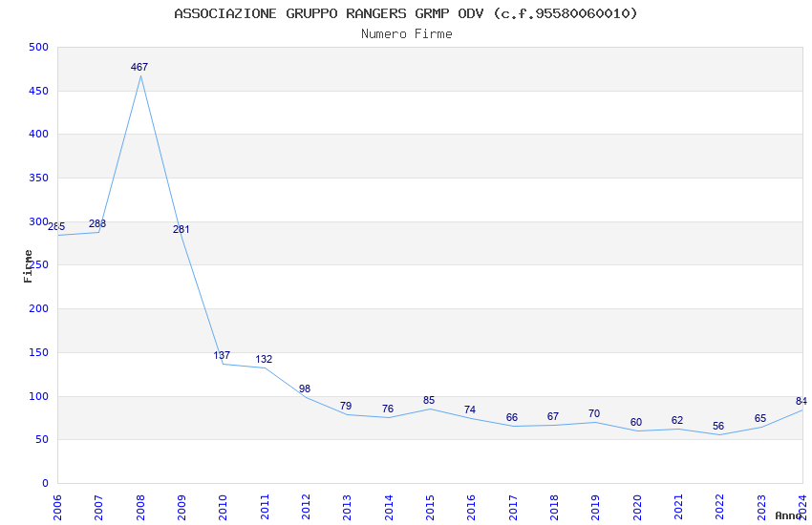Click the 2006 year label
Viewport: 812px width, 525px height.
tap(57, 508)
